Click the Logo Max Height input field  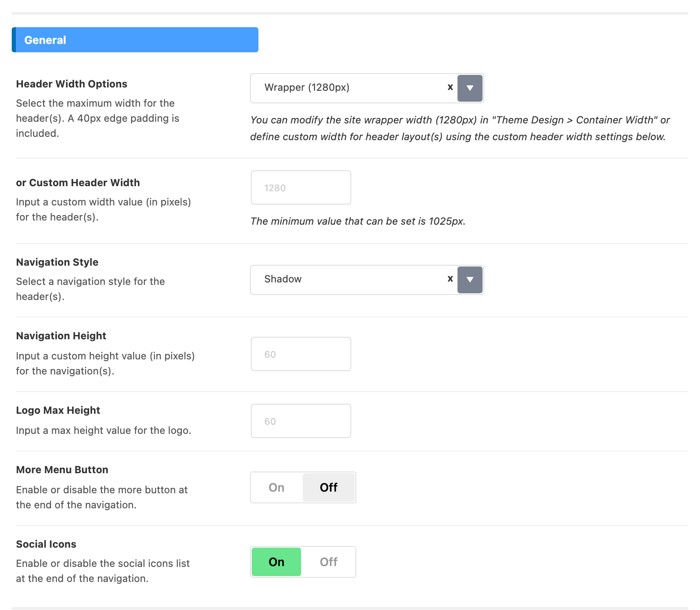(x=301, y=421)
